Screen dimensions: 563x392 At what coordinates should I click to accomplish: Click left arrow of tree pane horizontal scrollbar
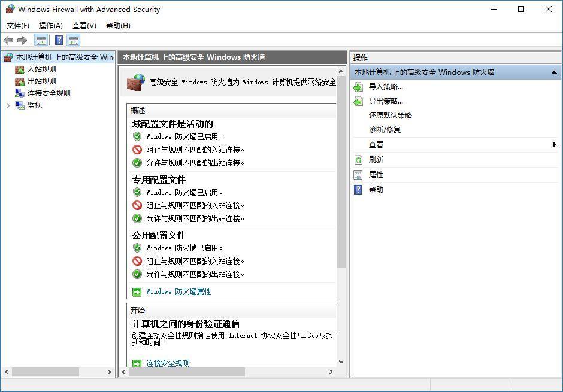[7, 372]
